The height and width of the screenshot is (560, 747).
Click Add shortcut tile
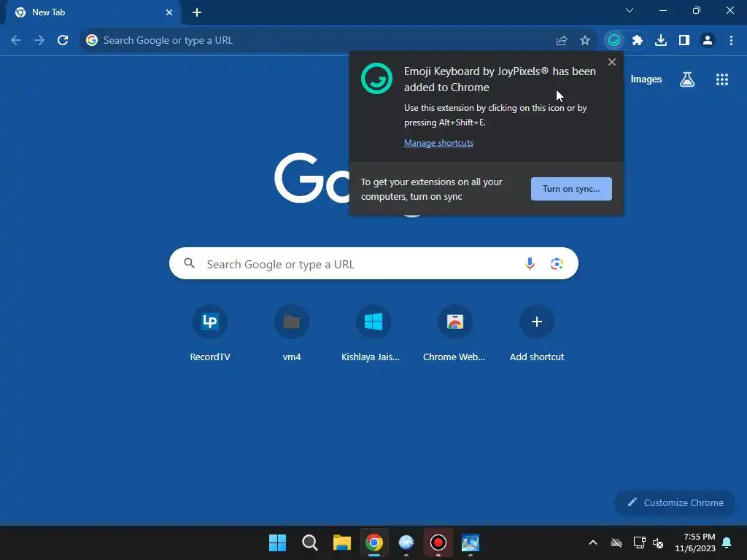click(x=536, y=333)
